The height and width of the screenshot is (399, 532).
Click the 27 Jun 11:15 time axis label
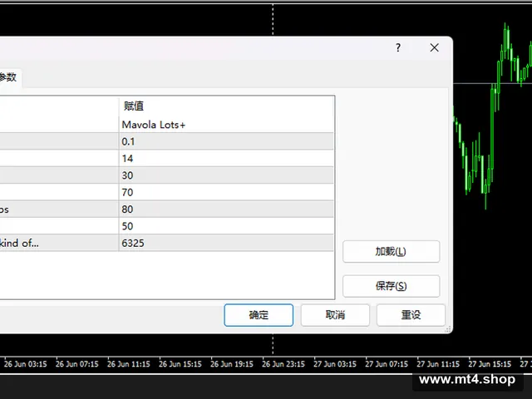(x=438, y=364)
